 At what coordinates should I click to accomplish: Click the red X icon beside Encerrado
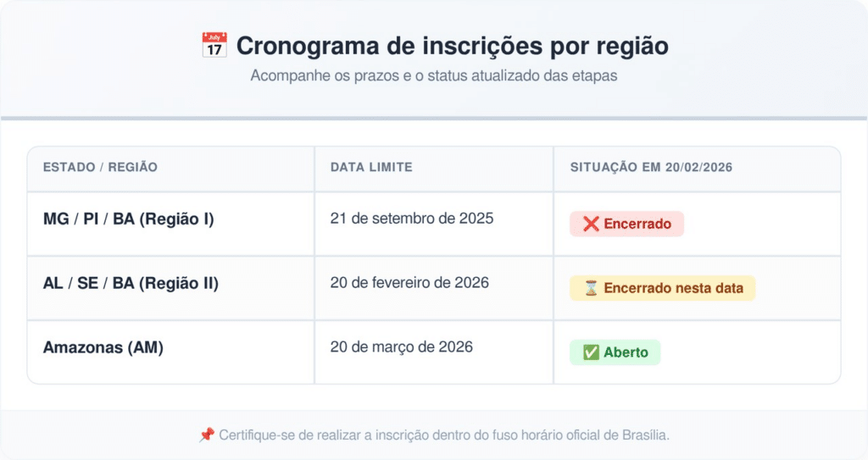pos(592,224)
